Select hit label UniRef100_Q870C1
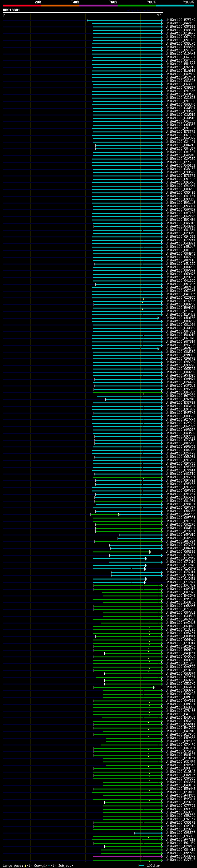The image size is (197, 868). point(180,748)
